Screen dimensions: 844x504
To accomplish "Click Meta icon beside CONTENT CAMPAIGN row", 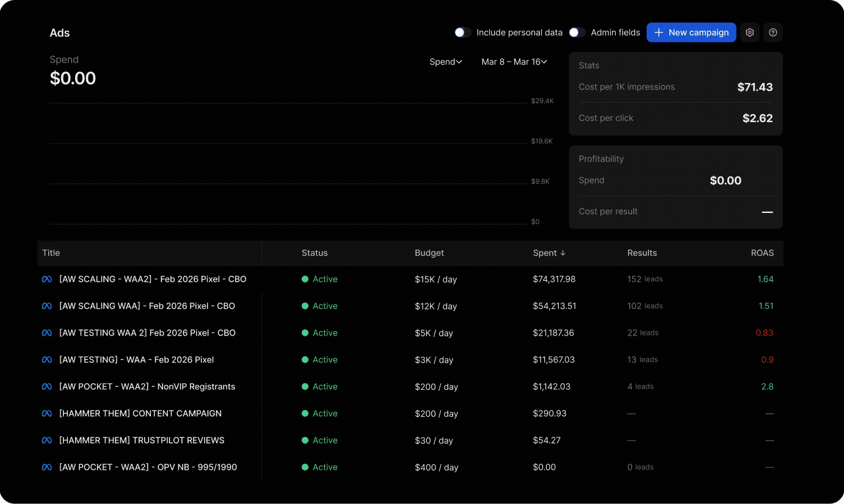I will point(46,413).
